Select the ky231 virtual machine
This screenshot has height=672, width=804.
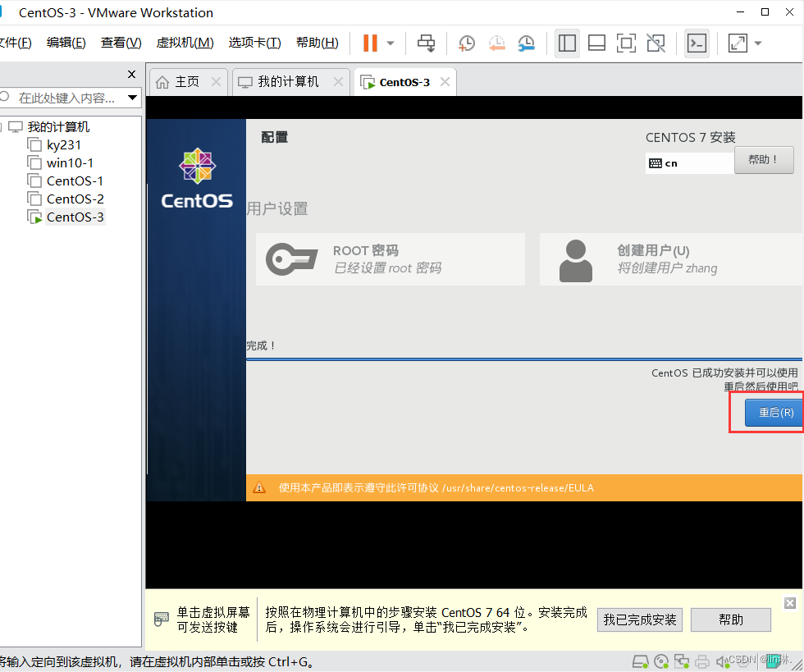tap(64, 145)
